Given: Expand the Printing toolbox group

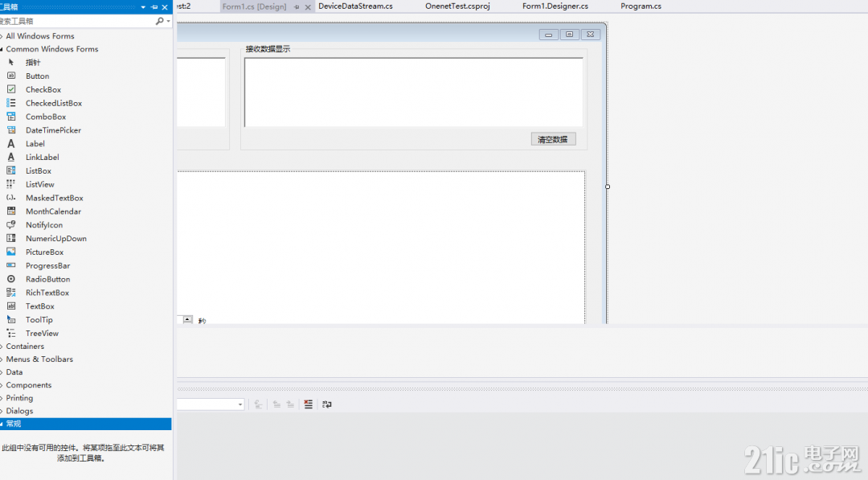Looking at the screenshot, I should pyautogui.click(x=2, y=398).
